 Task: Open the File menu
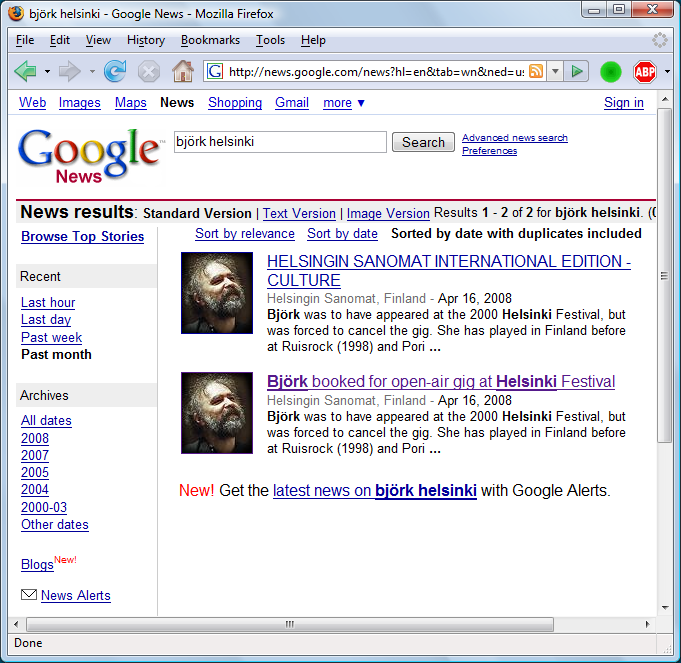click(25, 40)
